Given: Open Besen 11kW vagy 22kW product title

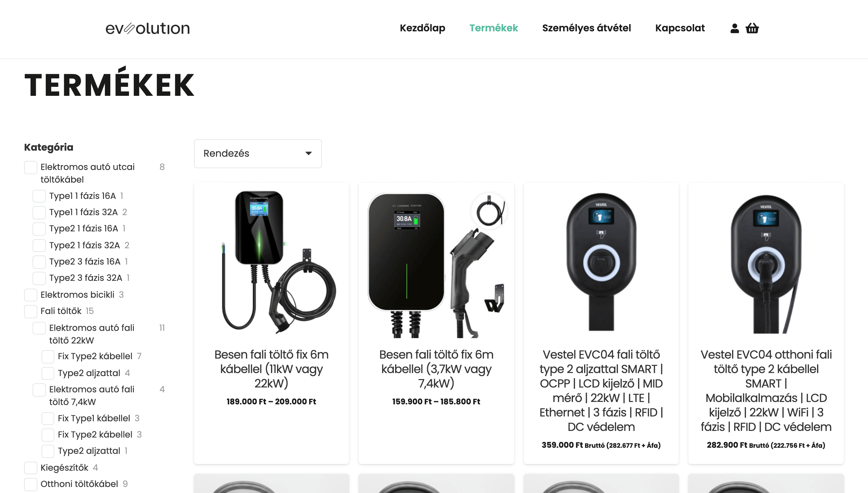Looking at the screenshot, I should click(x=271, y=369).
